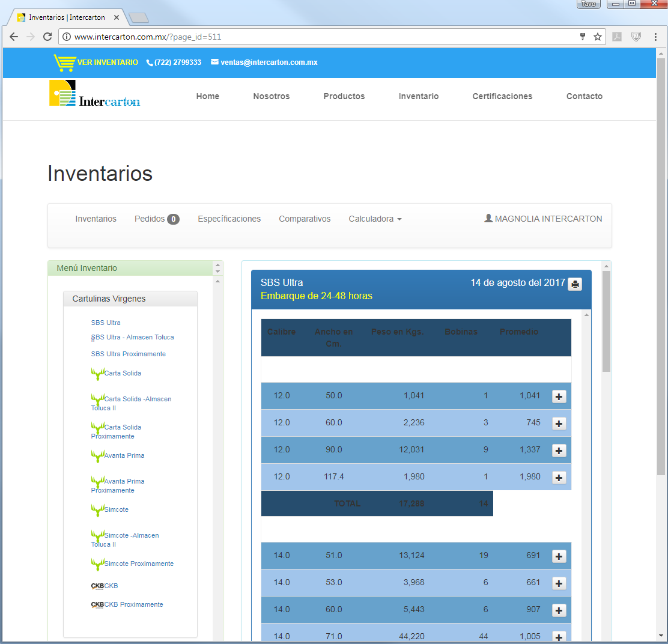
Task: Open the Nosotros nav menu item
Action: [x=272, y=96]
